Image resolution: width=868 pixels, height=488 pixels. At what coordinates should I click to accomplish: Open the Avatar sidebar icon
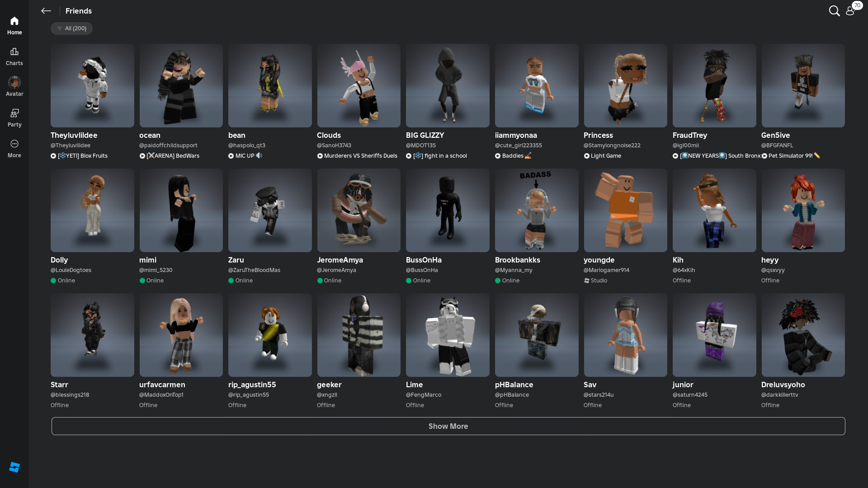[x=14, y=86]
